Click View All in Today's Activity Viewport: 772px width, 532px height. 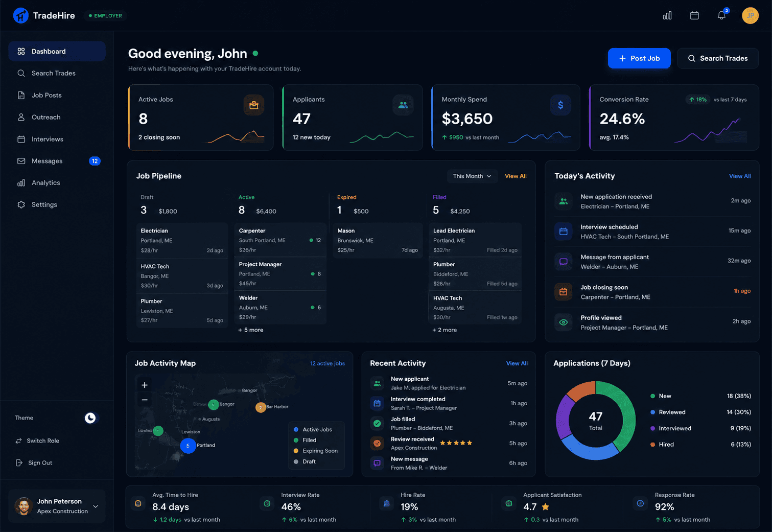coord(740,176)
